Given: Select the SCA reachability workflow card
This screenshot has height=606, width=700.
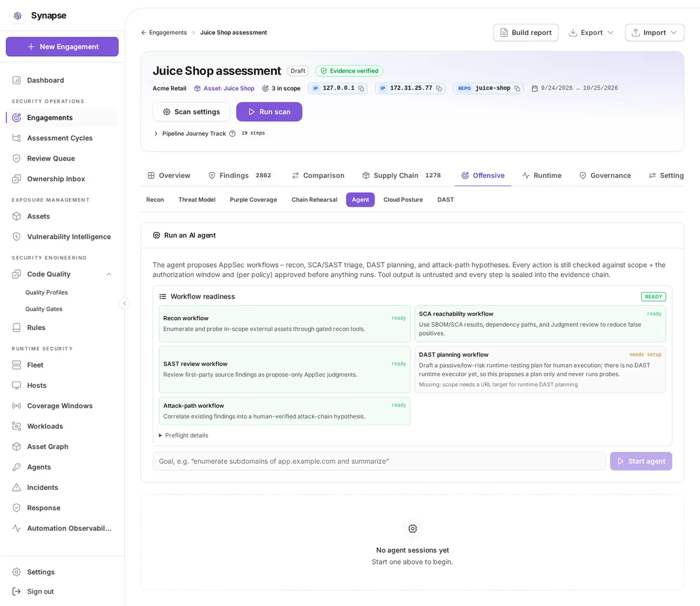Looking at the screenshot, I should click(x=540, y=324).
